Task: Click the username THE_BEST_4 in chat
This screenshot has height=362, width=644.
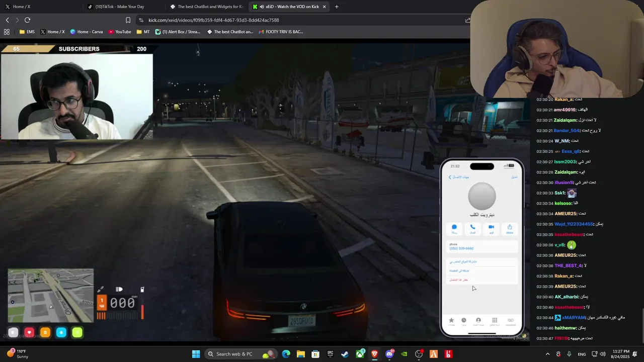Action: click(x=568, y=265)
